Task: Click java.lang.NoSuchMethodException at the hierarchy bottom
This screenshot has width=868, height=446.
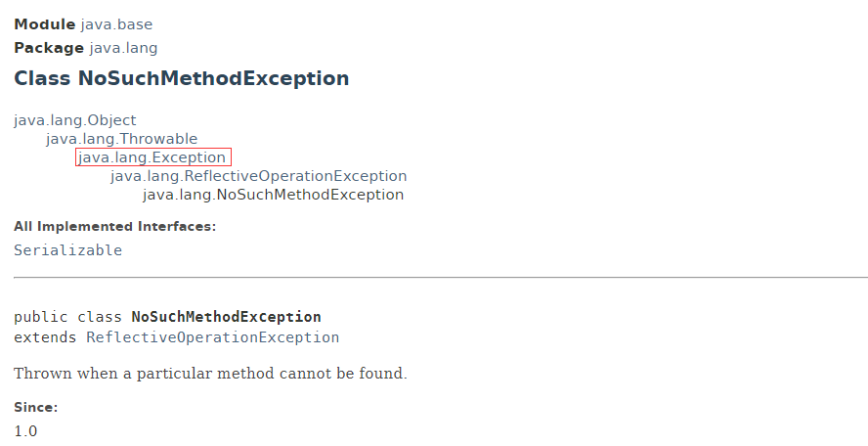Action: (x=273, y=195)
